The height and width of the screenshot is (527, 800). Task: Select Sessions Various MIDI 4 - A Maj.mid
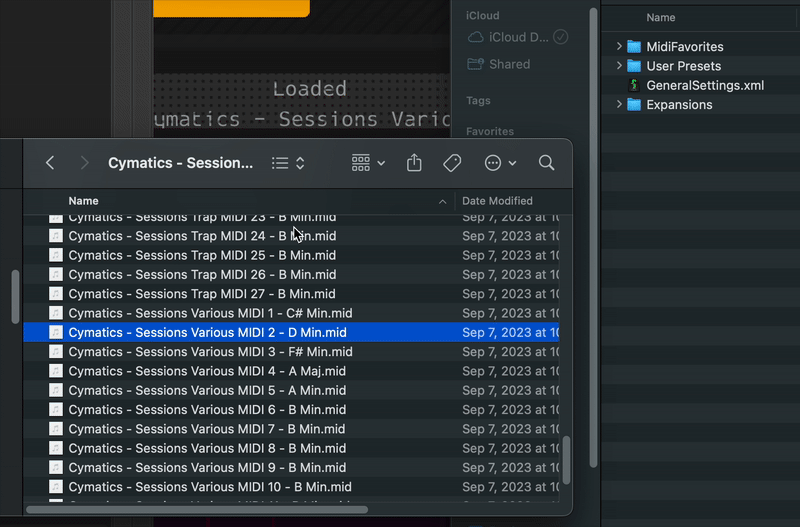tap(291, 371)
